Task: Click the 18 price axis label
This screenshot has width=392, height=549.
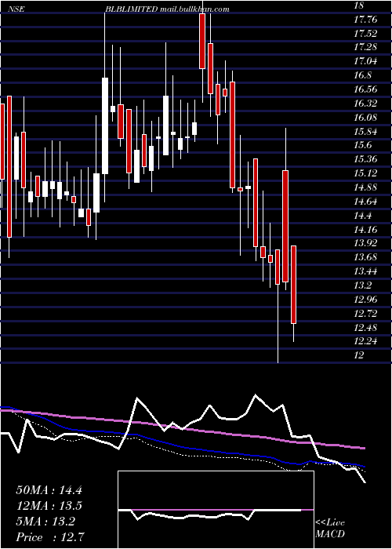Action: click(359, 5)
